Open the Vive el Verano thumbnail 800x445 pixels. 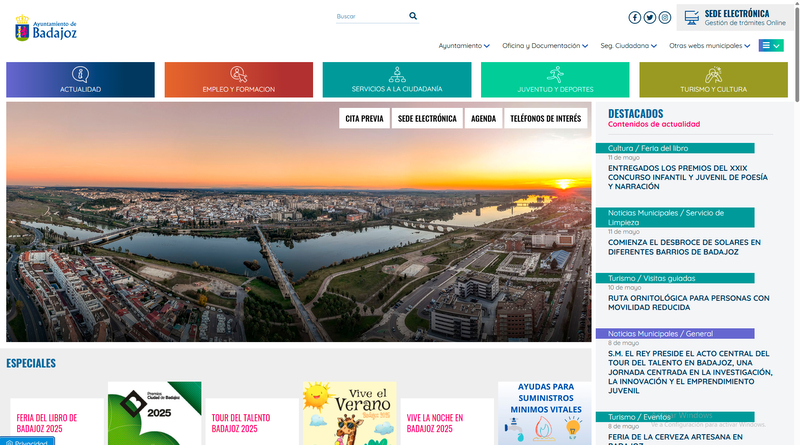tap(349, 413)
